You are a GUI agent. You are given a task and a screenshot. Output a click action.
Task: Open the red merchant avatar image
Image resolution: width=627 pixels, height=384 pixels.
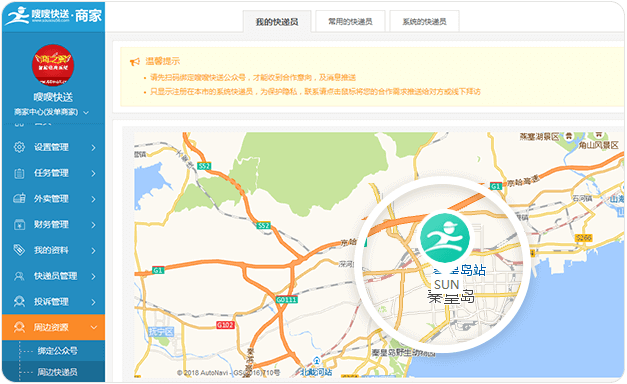53,65
